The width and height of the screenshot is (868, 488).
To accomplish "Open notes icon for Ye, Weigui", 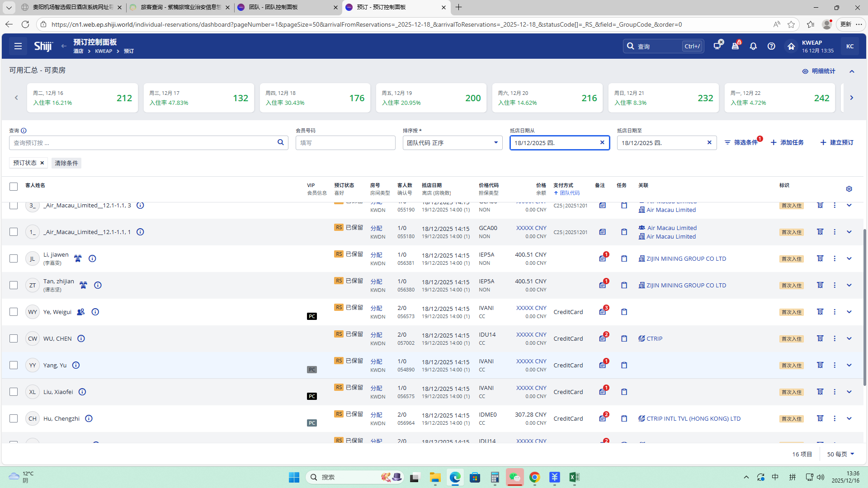I will pos(603,312).
